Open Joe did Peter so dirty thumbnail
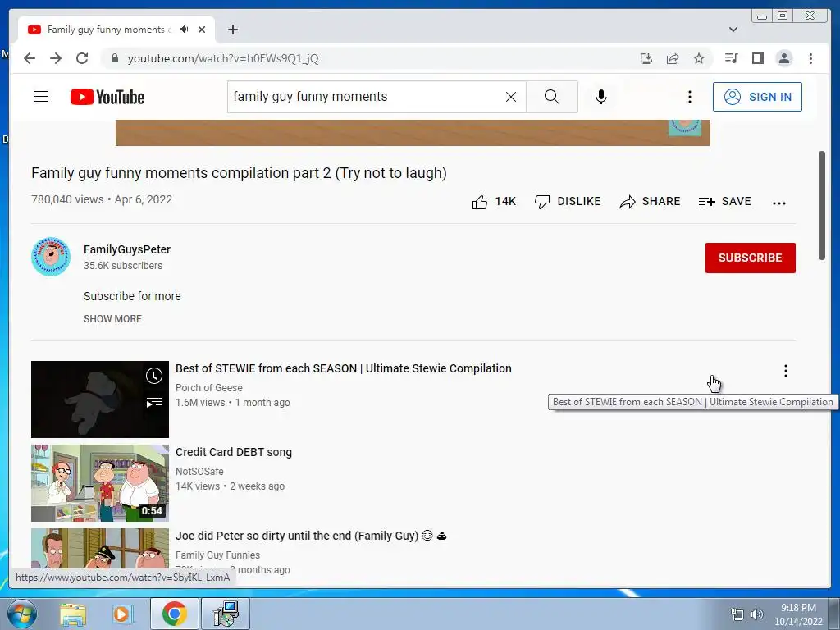This screenshot has width=840, height=630. pyautogui.click(x=99, y=548)
